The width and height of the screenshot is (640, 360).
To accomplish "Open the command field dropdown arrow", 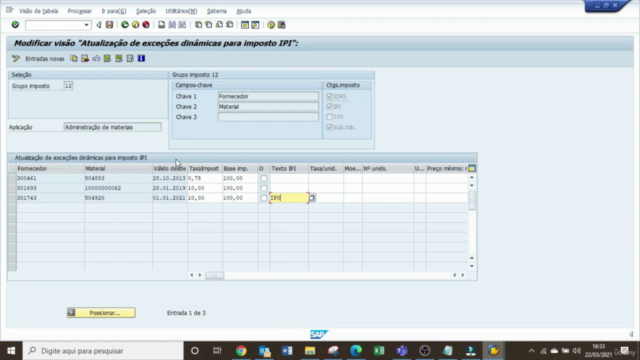I will pos(86,25).
